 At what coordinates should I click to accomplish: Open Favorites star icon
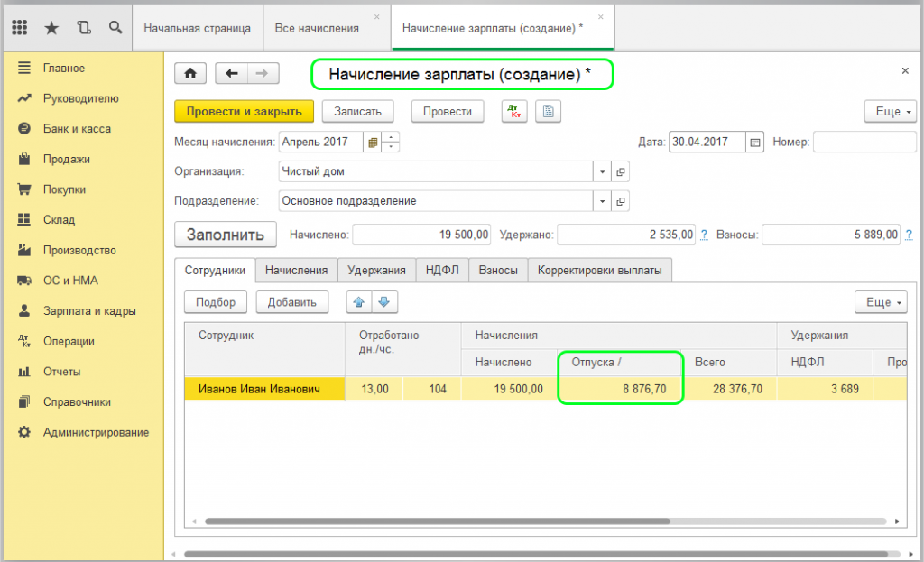coord(51,28)
